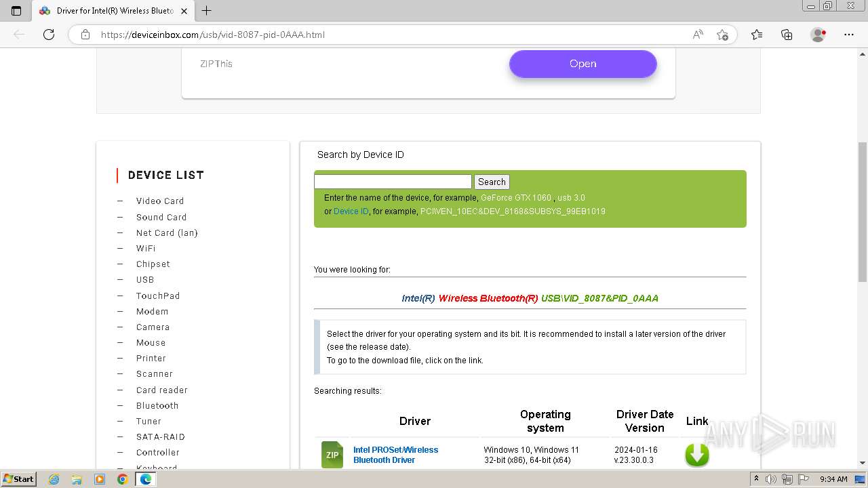
Task: Open Tuner category
Action: click(149, 421)
